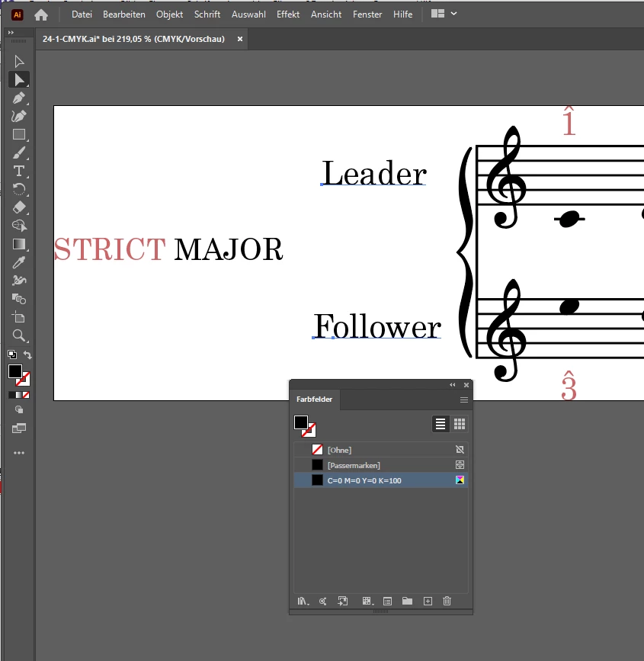The image size is (644, 661).
Task: Select the C=0 M=0 Y=0 K=100 swatch
Action: [x=381, y=480]
